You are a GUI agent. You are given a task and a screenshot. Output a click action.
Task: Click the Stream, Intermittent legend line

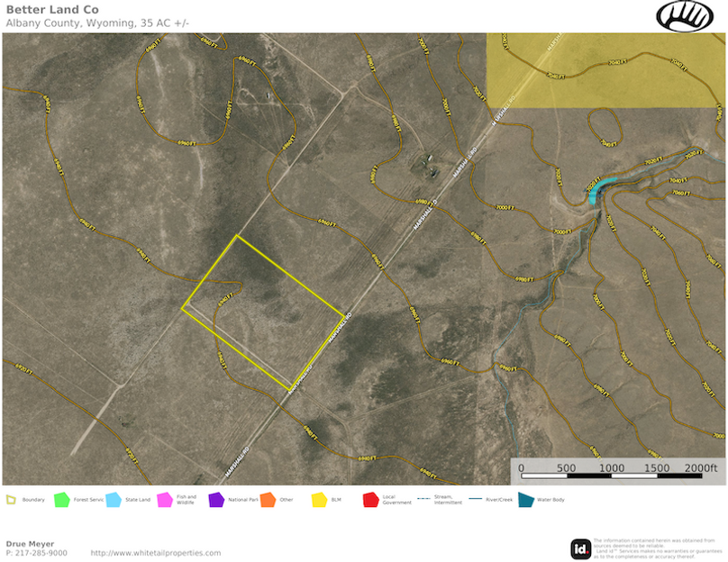tap(423, 500)
